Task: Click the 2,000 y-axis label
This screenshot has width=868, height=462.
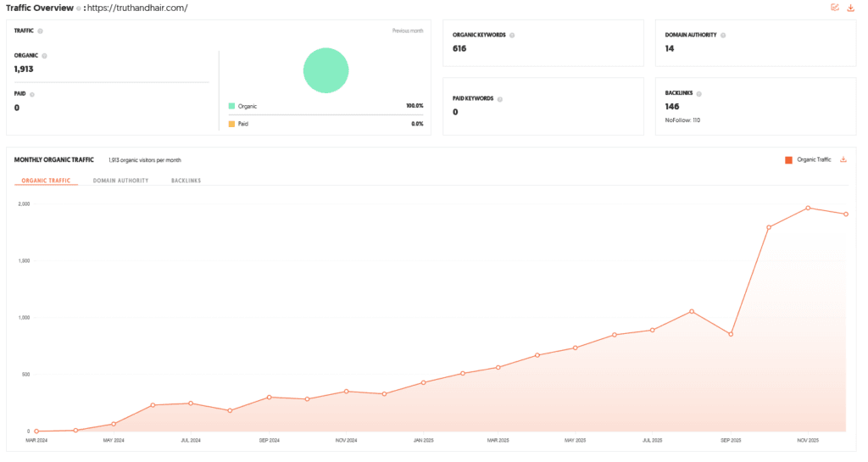Action: click(x=24, y=204)
